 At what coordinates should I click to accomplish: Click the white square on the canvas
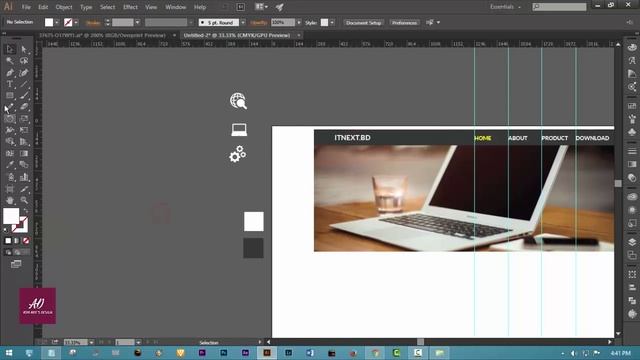(x=253, y=222)
